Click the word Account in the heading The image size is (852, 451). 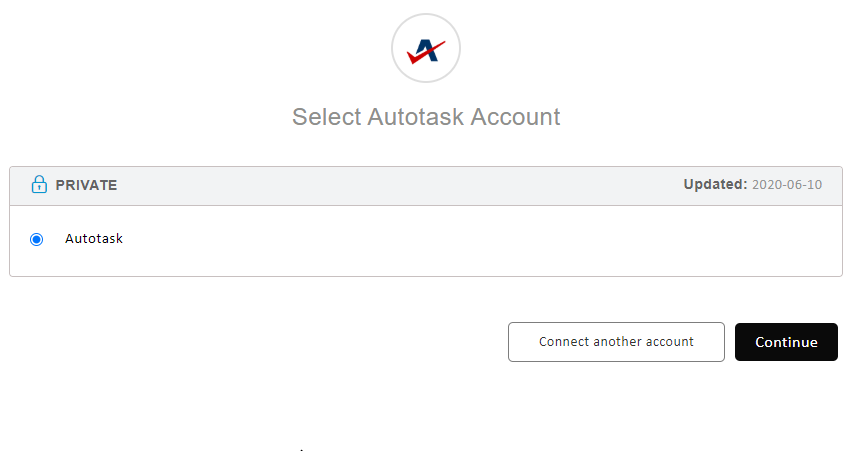tap(515, 117)
